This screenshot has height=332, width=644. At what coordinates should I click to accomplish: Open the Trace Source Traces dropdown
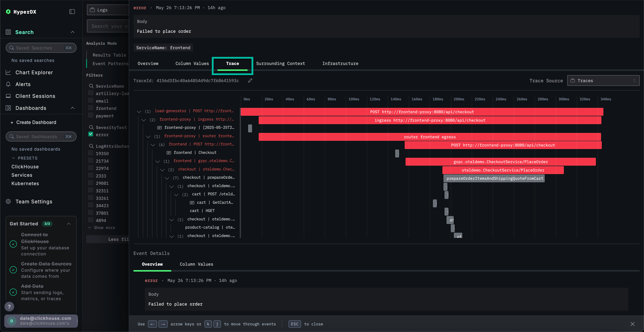(x=603, y=80)
